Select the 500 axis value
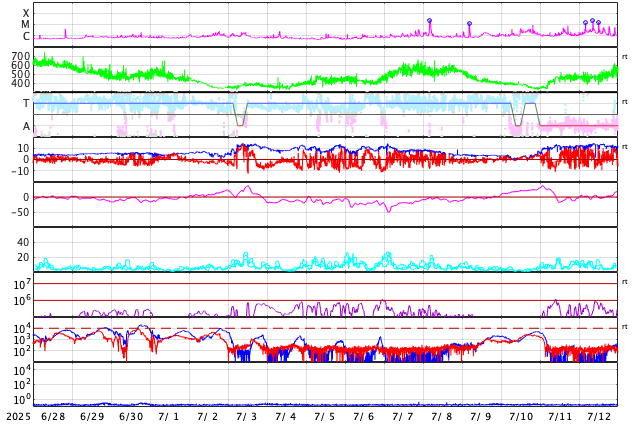The image size is (634, 424). pyautogui.click(x=21, y=74)
